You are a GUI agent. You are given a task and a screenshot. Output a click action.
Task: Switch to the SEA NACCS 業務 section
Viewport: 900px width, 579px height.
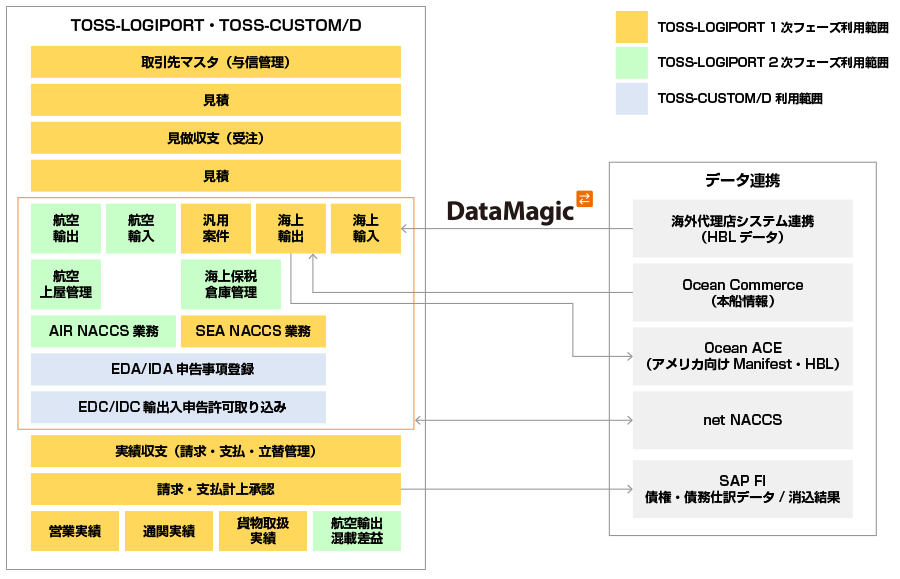[253, 331]
